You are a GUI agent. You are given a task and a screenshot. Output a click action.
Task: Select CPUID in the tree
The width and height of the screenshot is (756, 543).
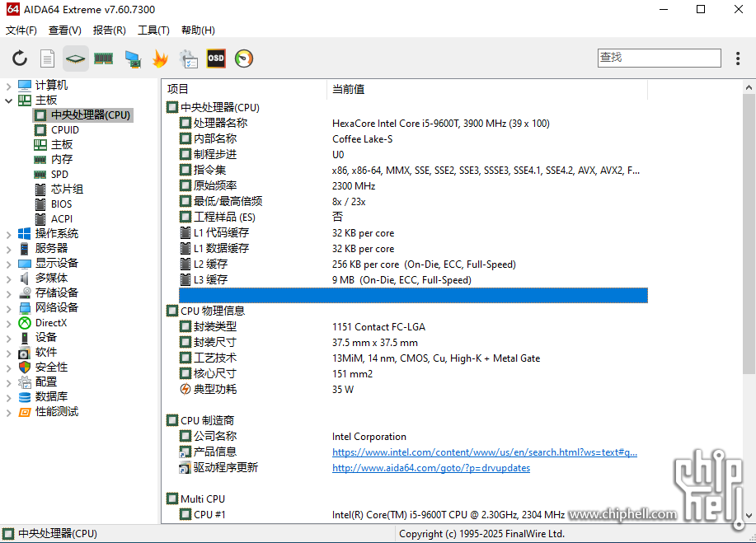[64, 130]
